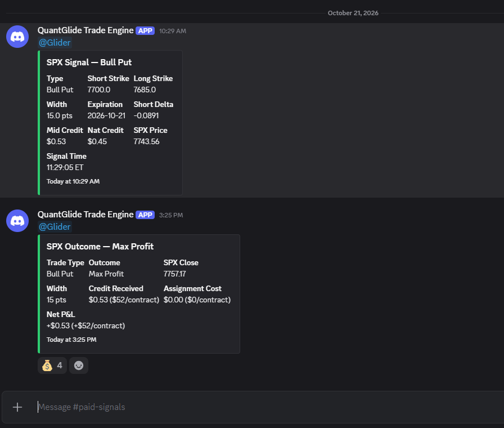This screenshot has width=504, height=428.
Task: Click the Width value 15 pts in Outcome embed
Action: pyautogui.click(x=56, y=300)
